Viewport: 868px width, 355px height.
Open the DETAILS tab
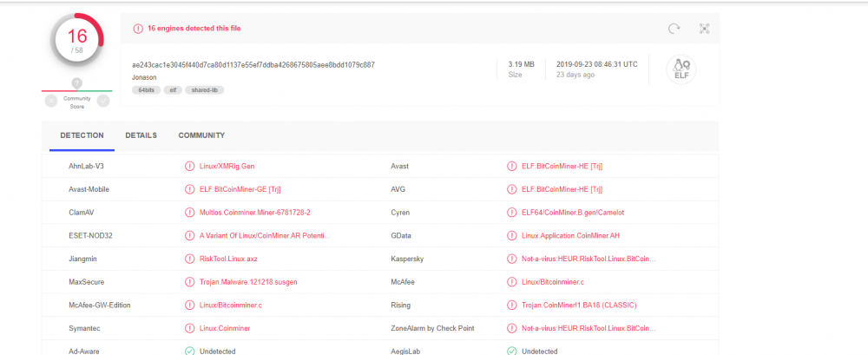point(141,135)
